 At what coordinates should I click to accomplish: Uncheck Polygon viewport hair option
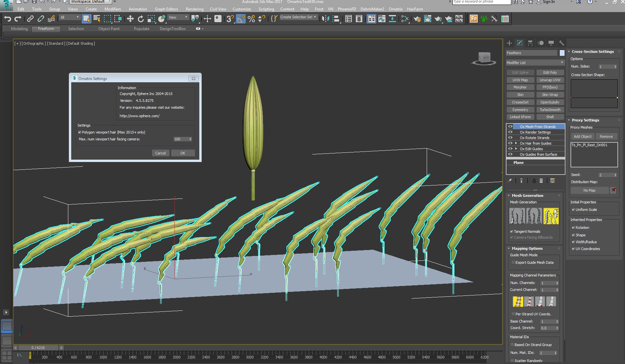(80, 132)
